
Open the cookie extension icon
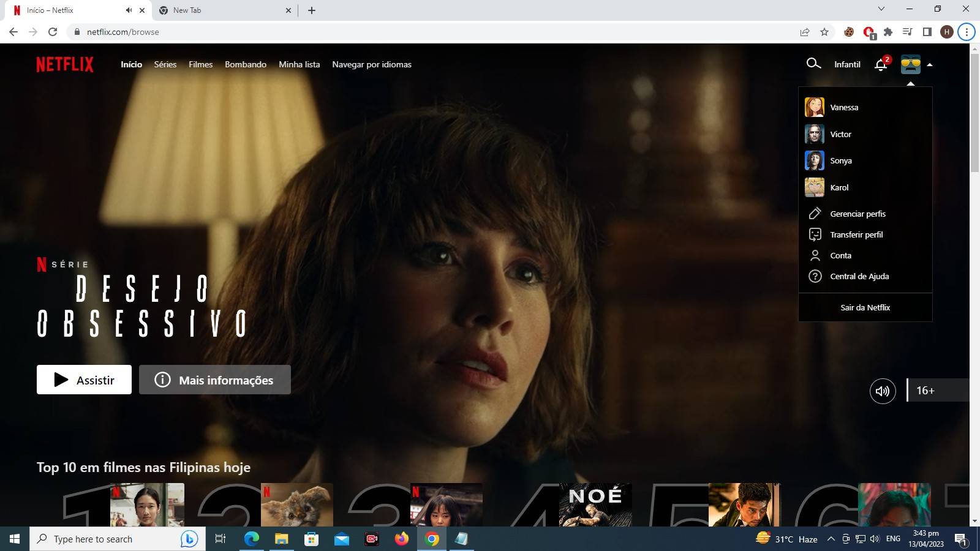tap(849, 32)
